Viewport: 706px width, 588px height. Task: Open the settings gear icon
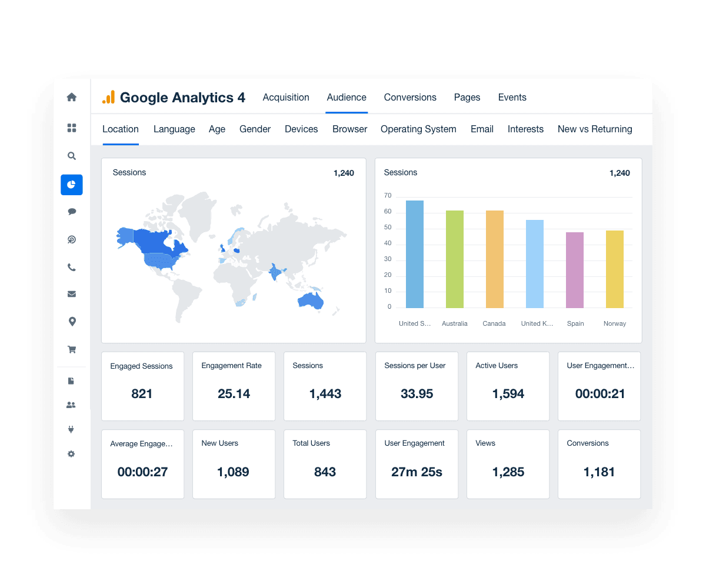coord(71,453)
